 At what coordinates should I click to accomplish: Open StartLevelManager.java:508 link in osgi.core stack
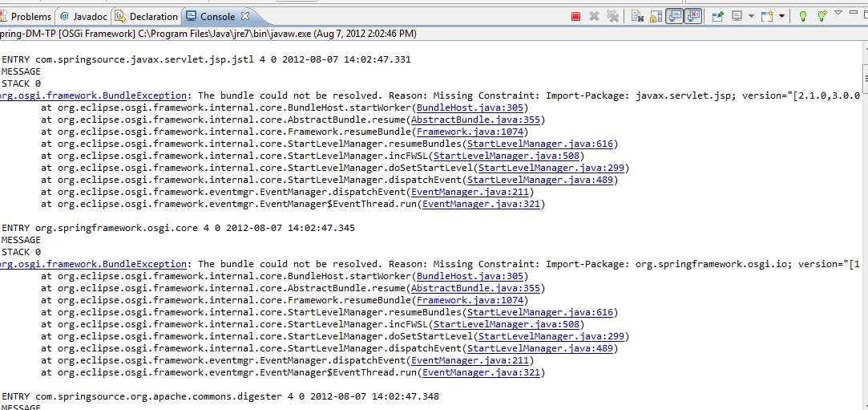(x=506, y=325)
